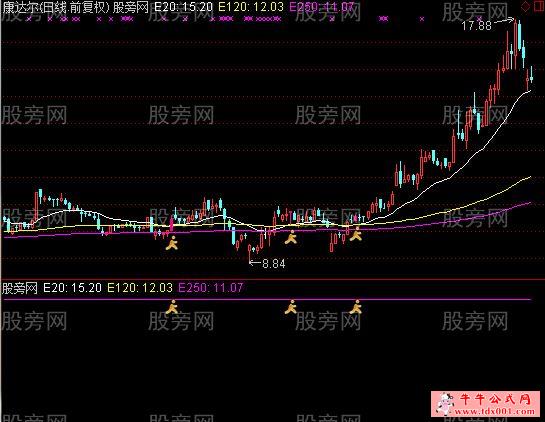
Task: Select first running-man marker in lower indicator panel
Action: 172,307
